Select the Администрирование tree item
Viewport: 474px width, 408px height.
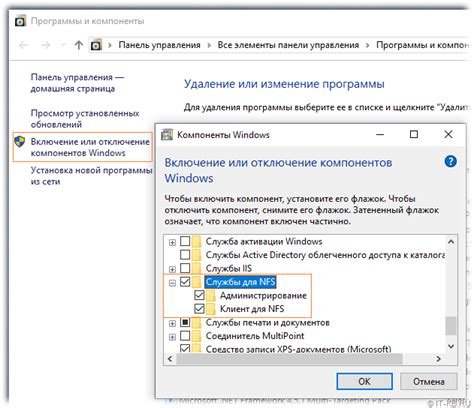(x=263, y=296)
